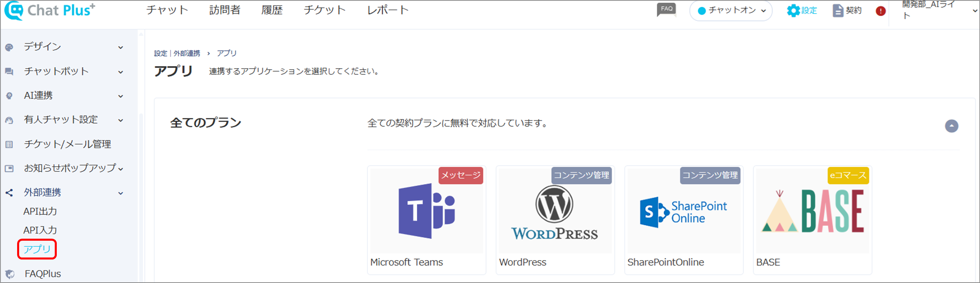Click the FAQPlus sidebar icon
Viewport: 980px width, 283px height.
pos(10,274)
